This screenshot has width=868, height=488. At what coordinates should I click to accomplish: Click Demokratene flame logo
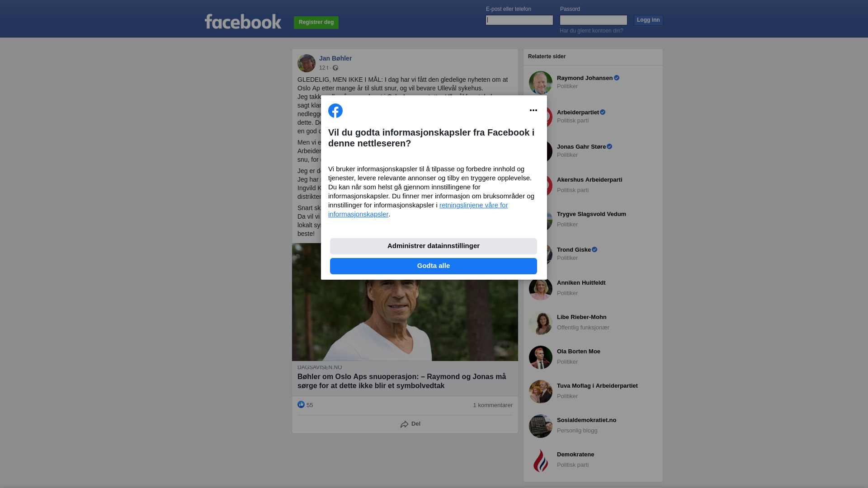coord(541,460)
